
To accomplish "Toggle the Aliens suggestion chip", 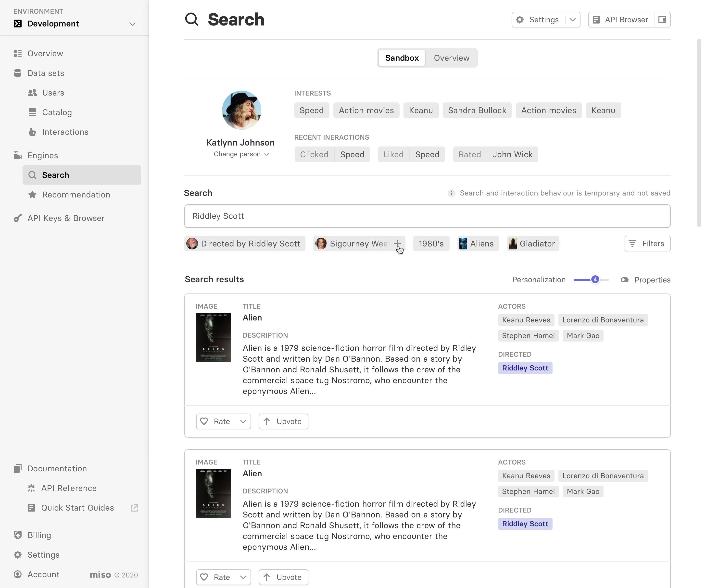I will tap(477, 244).
